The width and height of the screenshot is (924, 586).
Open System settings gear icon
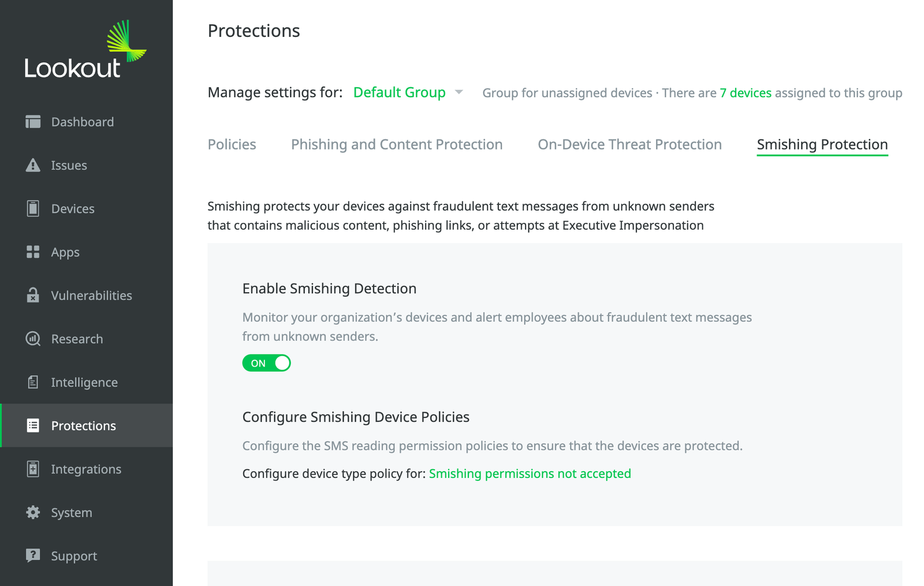tap(33, 512)
